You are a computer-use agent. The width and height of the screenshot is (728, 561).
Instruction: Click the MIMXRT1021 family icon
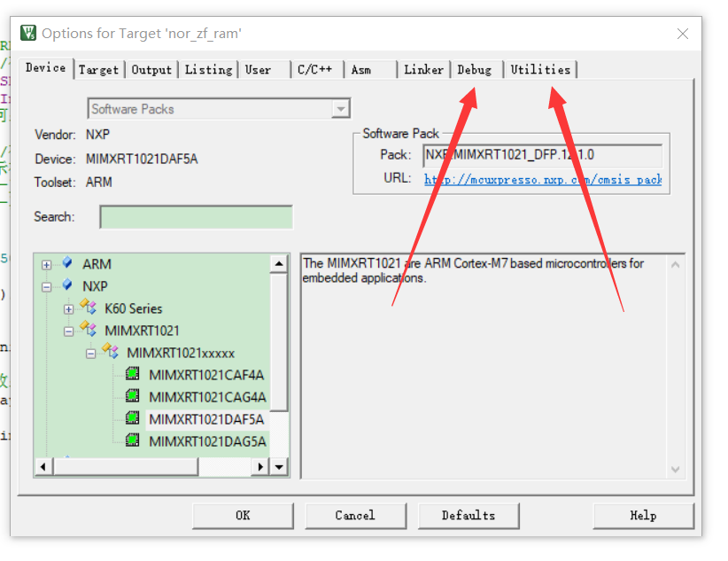click(86, 329)
